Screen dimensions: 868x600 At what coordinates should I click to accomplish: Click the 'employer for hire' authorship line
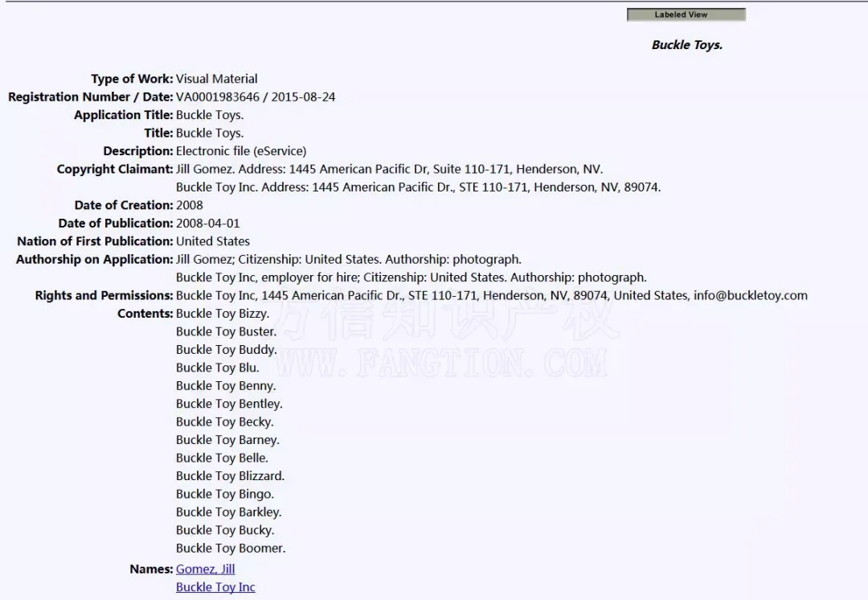(x=411, y=277)
